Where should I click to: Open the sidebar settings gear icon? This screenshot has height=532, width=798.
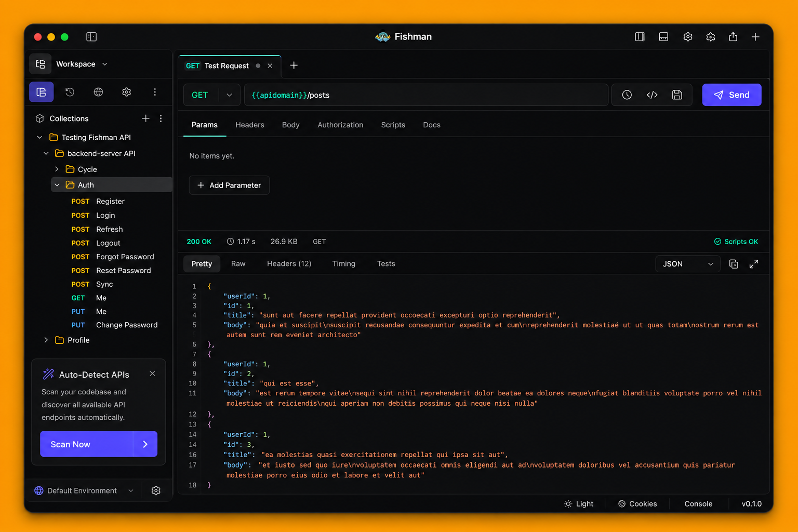point(126,92)
